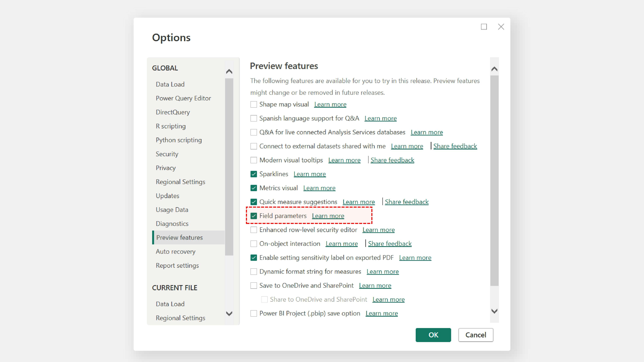Turn on Dynamic format string for measures
Screen dimensions: 644x362
point(254,272)
